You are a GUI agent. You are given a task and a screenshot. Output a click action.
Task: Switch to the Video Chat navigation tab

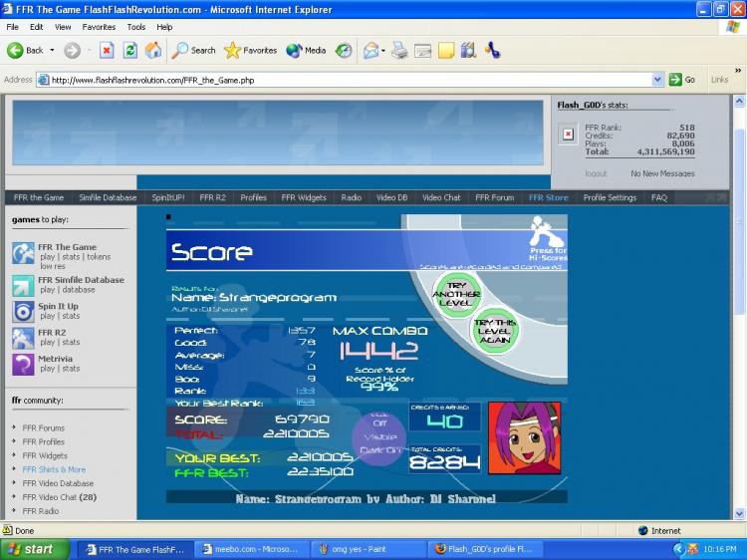[x=441, y=197]
